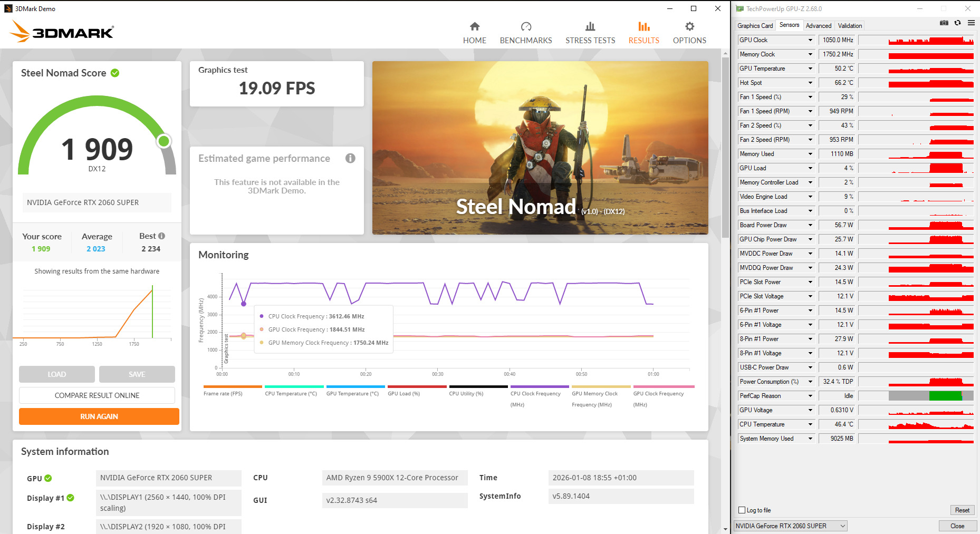Click the GPU-Z app icon in title bar

coord(740,8)
